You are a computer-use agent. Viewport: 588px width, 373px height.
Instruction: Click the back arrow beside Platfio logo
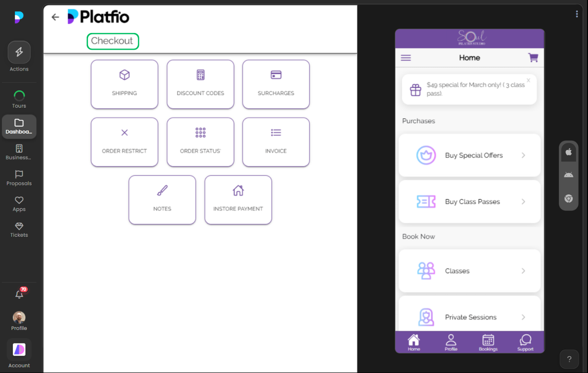tap(55, 17)
